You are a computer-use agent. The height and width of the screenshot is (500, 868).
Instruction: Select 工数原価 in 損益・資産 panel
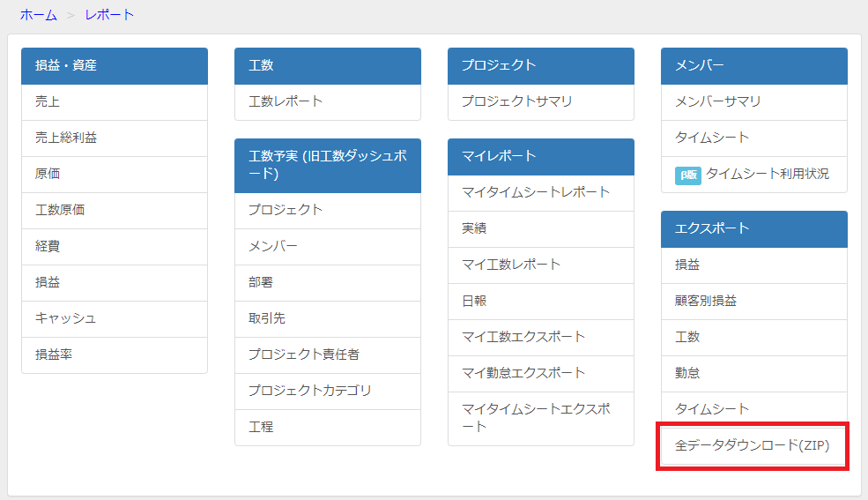60,211
